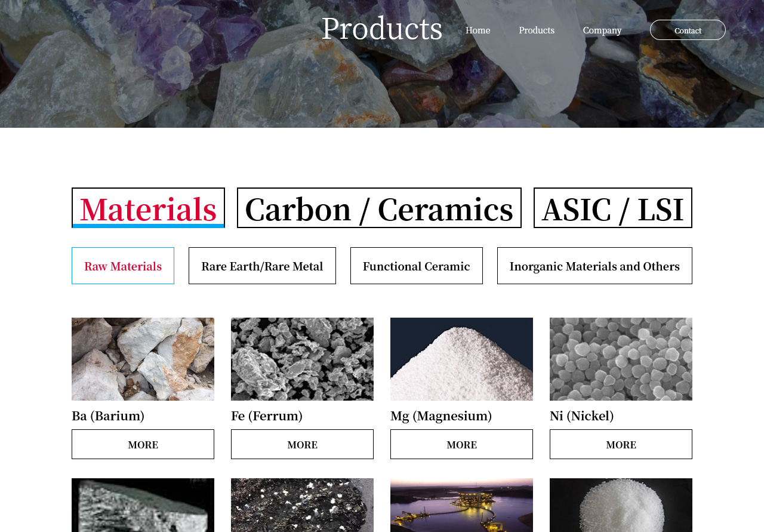Open the Products navigation link
The image size is (764, 532).
(537, 30)
